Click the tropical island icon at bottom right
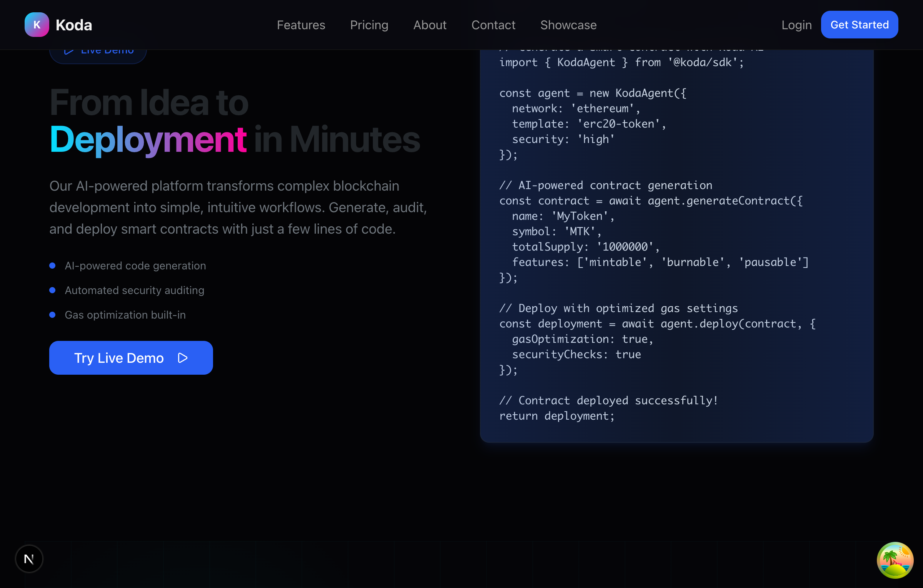This screenshot has height=588, width=923. coord(895,560)
